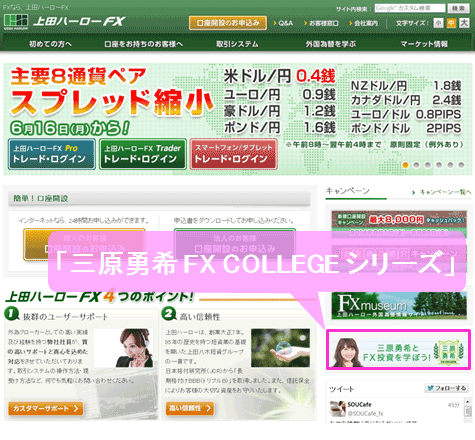Select the last banner carousel dot
The image size is (475, 440).
point(461,165)
